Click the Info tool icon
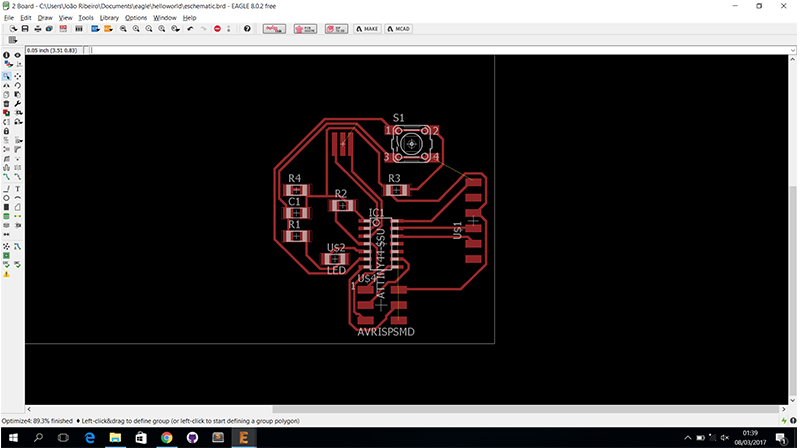 6,55
